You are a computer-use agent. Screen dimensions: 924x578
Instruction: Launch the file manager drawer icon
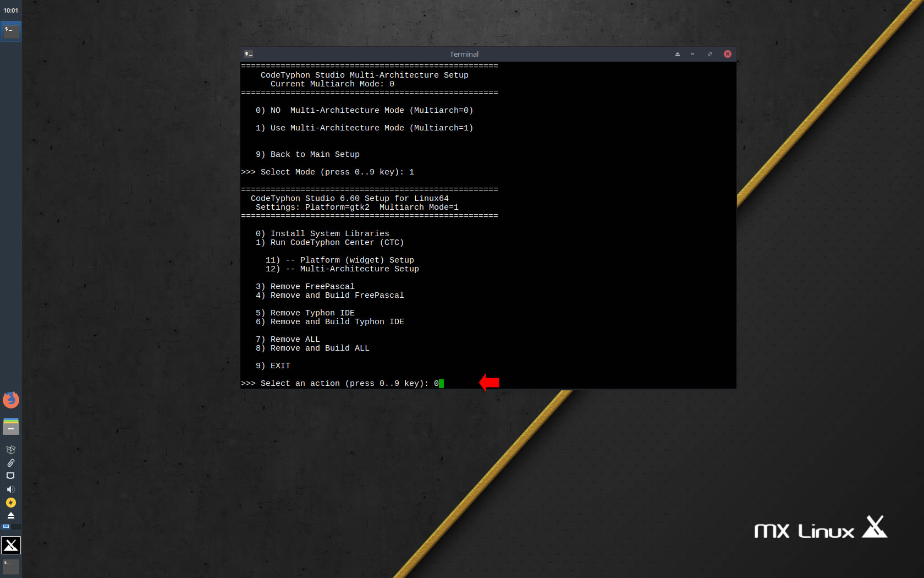(11, 427)
